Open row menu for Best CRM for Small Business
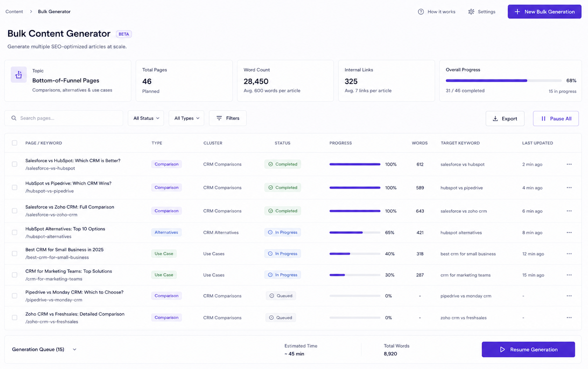The height and width of the screenshot is (369, 588). [569, 254]
